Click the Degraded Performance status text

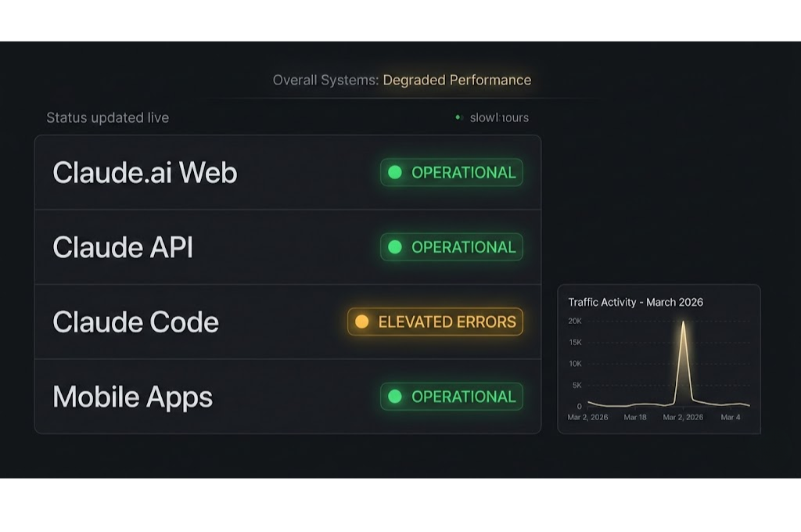[457, 80]
